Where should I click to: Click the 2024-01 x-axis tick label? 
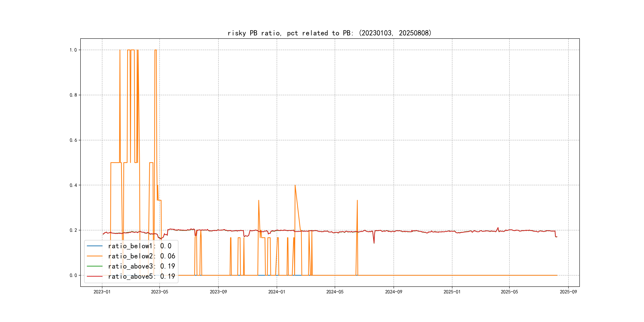276,292
